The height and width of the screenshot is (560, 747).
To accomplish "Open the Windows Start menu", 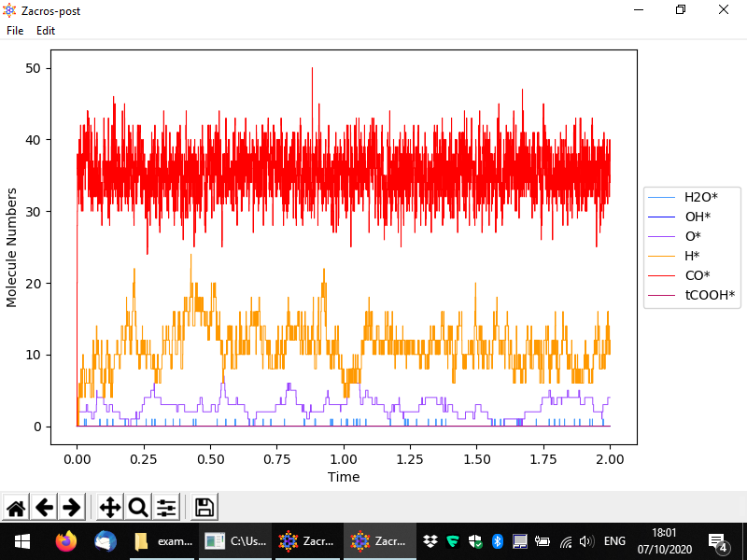I will tap(21, 541).
